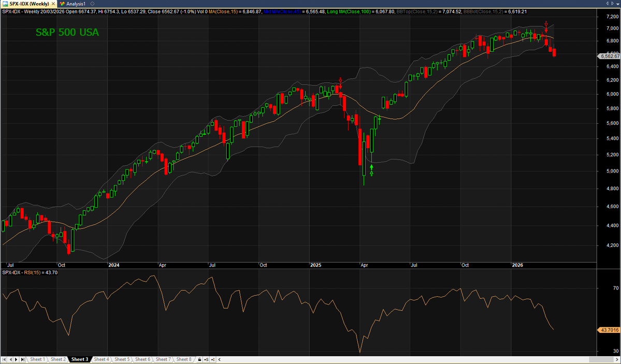Screen dimensions: 621x364
Task: Select the active Sheet 3 tab
Action: (80, 359)
